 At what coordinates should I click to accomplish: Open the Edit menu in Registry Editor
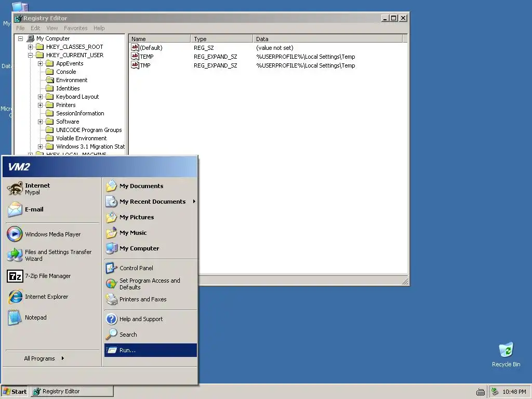pos(35,28)
